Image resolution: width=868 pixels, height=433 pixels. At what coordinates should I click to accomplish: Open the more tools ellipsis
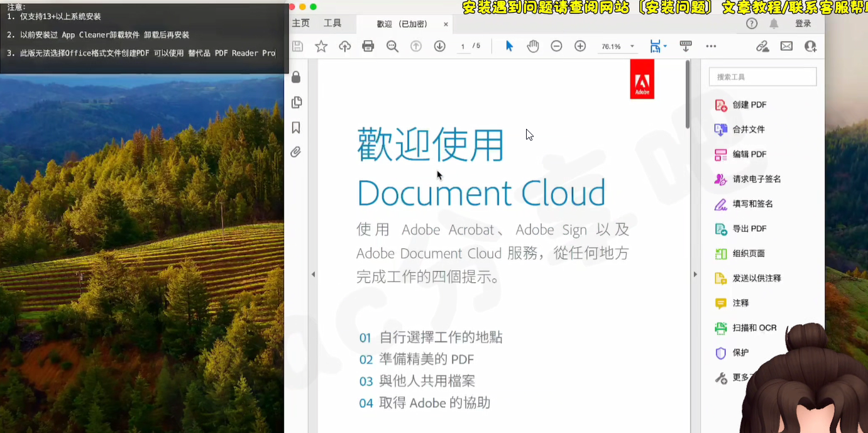[x=711, y=46]
